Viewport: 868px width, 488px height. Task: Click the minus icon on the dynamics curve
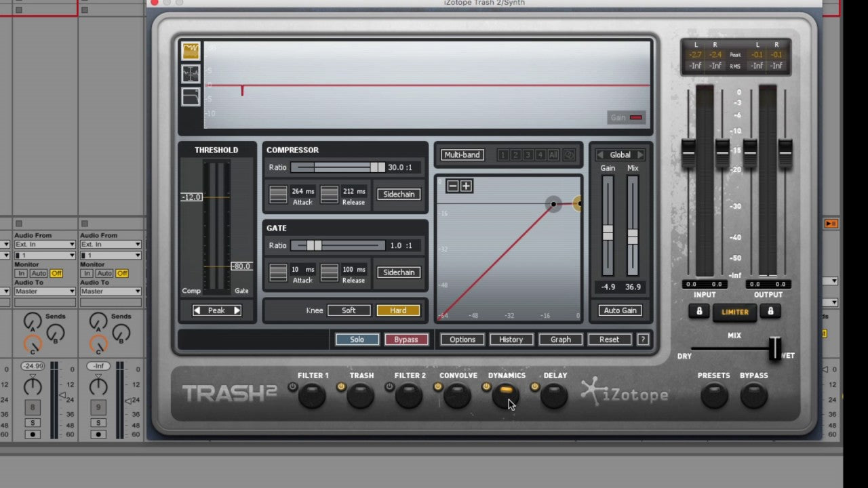(452, 186)
